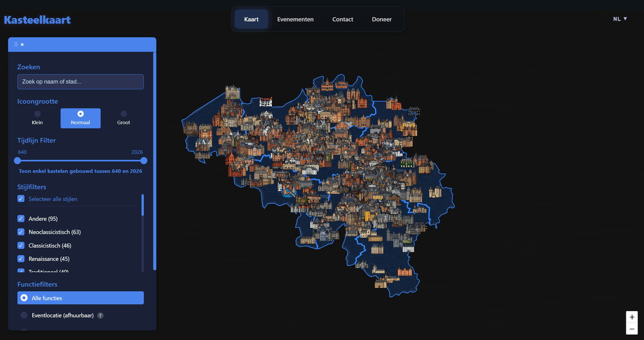Uncheck the Renaissance style filter
Image resolution: width=644 pixels, height=340 pixels.
coord(21,259)
